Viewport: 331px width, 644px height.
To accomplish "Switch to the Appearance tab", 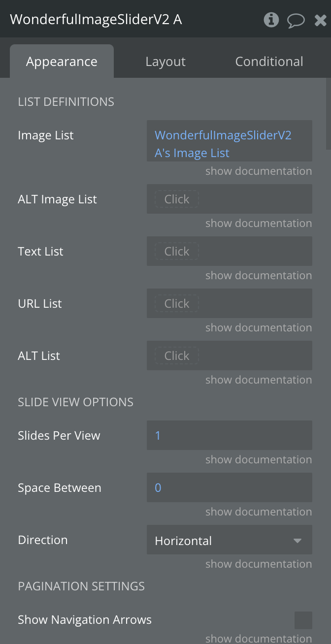I will (62, 62).
